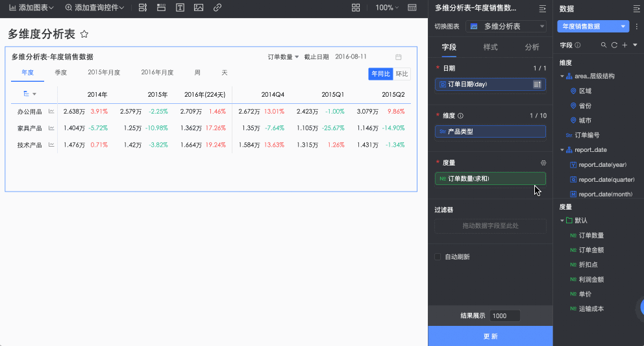
Task: Switch to the 2016年月度 tab
Action: [x=157, y=73]
